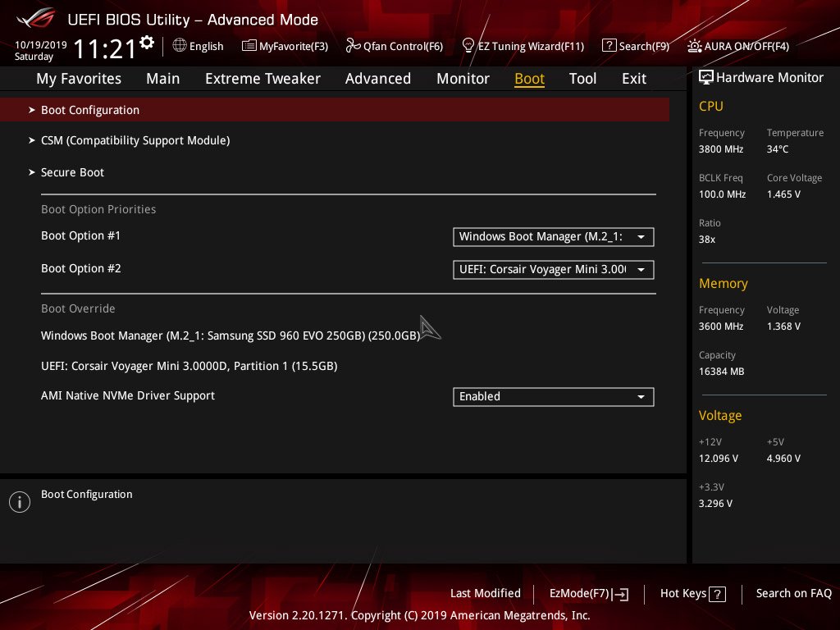The image size is (840, 630).
Task: Select the Boot tab
Action: (x=529, y=79)
